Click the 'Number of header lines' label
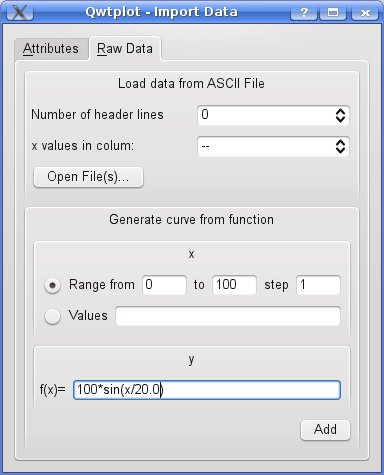 (97, 115)
